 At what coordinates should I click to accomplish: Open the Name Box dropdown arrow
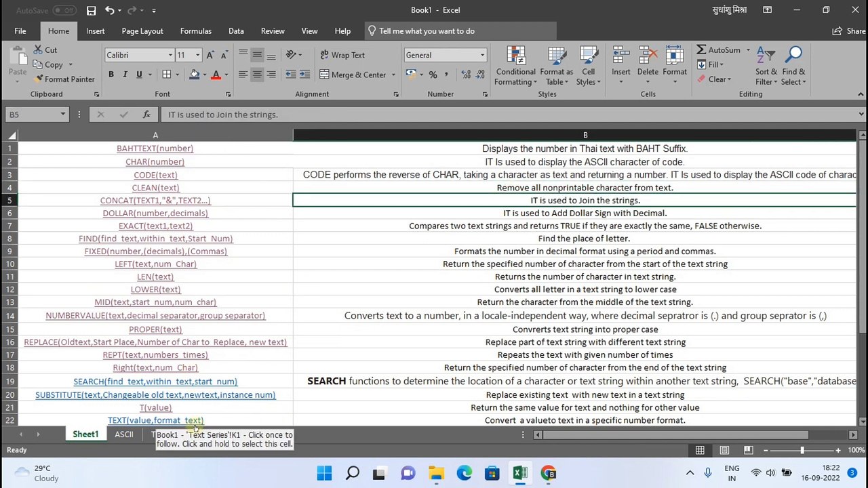point(62,115)
